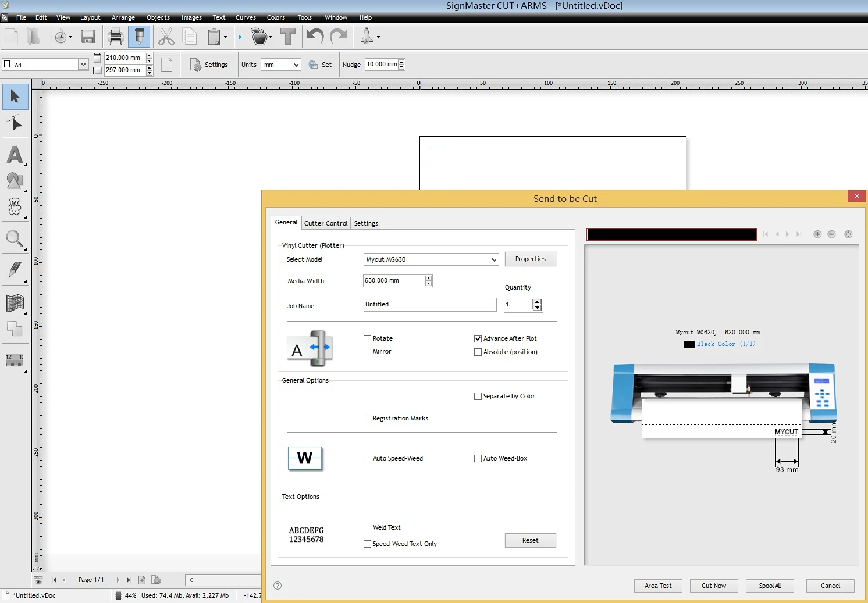Open the A4 page size dropdown

(x=83, y=65)
